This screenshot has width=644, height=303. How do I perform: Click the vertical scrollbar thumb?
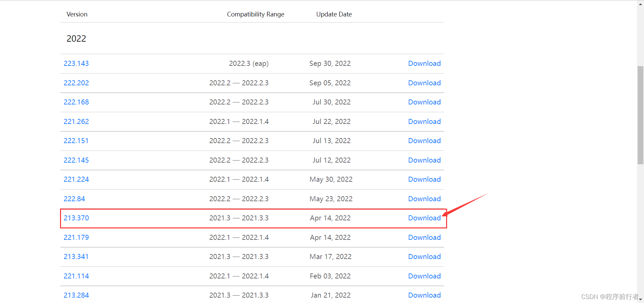click(640, 115)
